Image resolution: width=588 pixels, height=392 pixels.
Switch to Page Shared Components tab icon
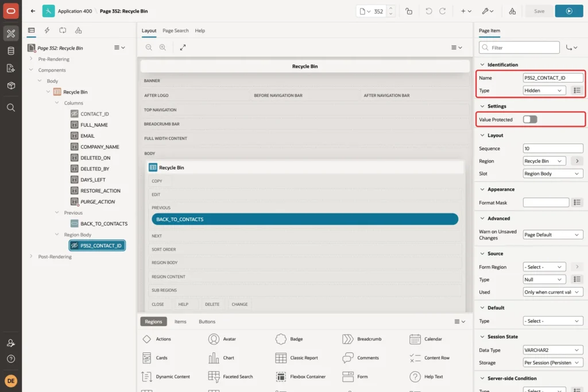pos(78,30)
